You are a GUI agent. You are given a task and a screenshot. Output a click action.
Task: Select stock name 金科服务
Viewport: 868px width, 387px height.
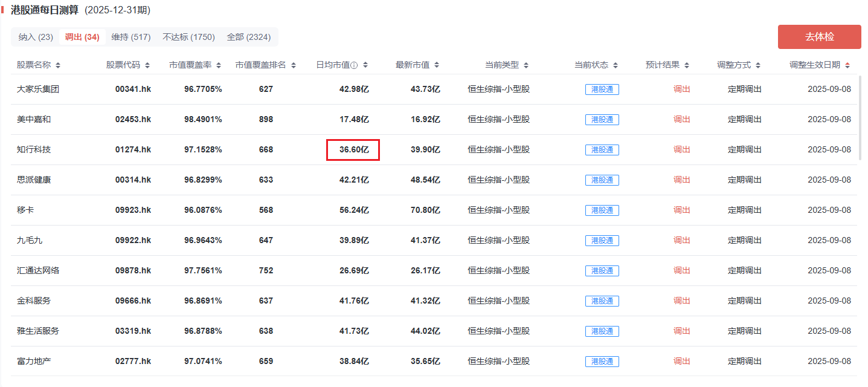point(34,301)
